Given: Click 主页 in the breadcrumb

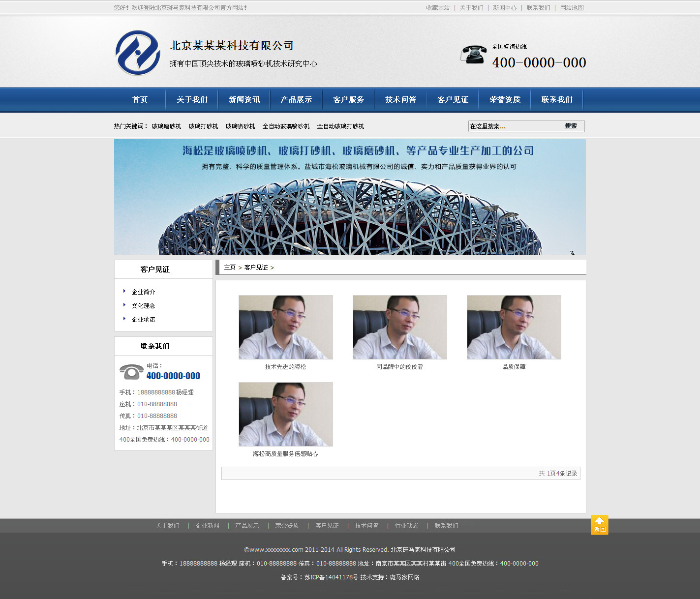Looking at the screenshot, I should [230, 268].
